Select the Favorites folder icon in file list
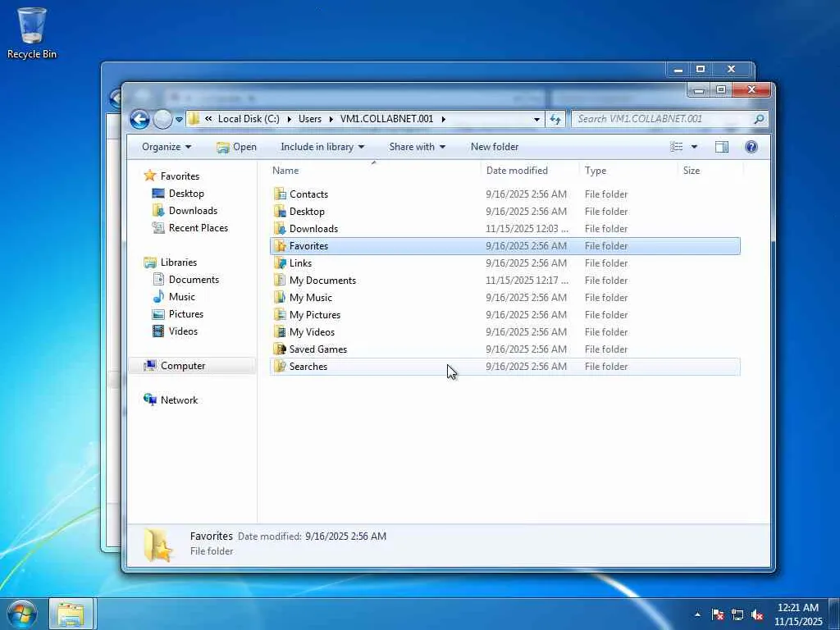The height and width of the screenshot is (630, 840). 280,246
